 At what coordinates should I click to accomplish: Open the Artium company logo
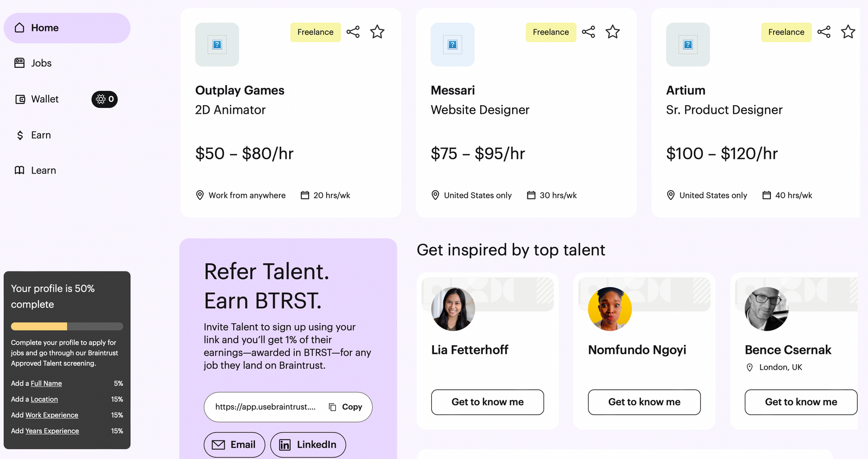point(688,44)
